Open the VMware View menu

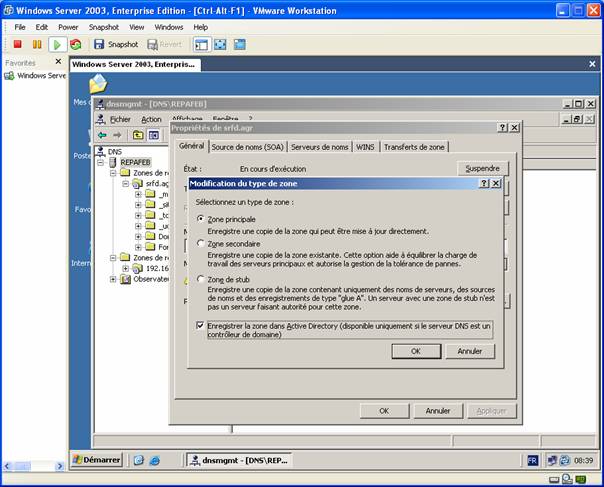coord(136,27)
